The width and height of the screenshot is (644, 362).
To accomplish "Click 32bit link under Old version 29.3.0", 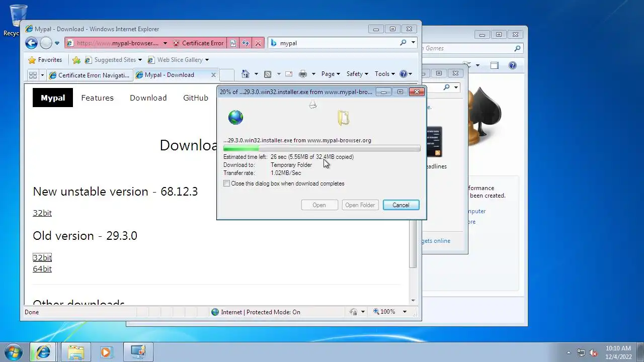I will click(x=42, y=257).
